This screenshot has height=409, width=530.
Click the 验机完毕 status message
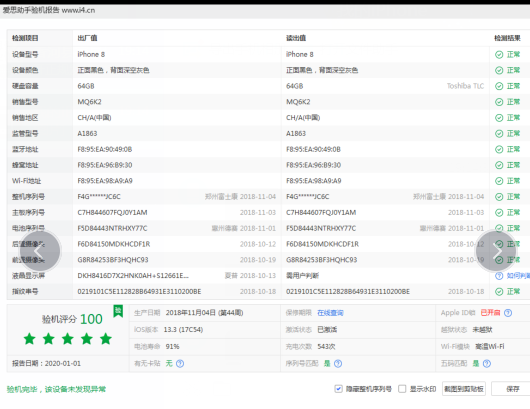coord(56,389)
